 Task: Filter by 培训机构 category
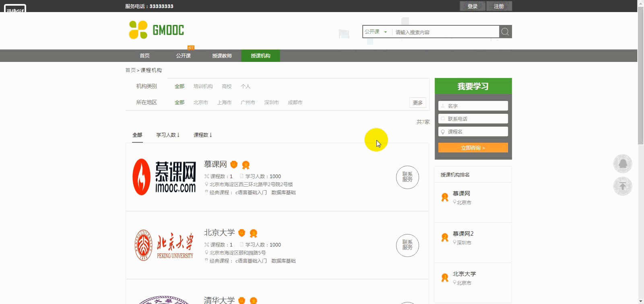tap(203, 86)
